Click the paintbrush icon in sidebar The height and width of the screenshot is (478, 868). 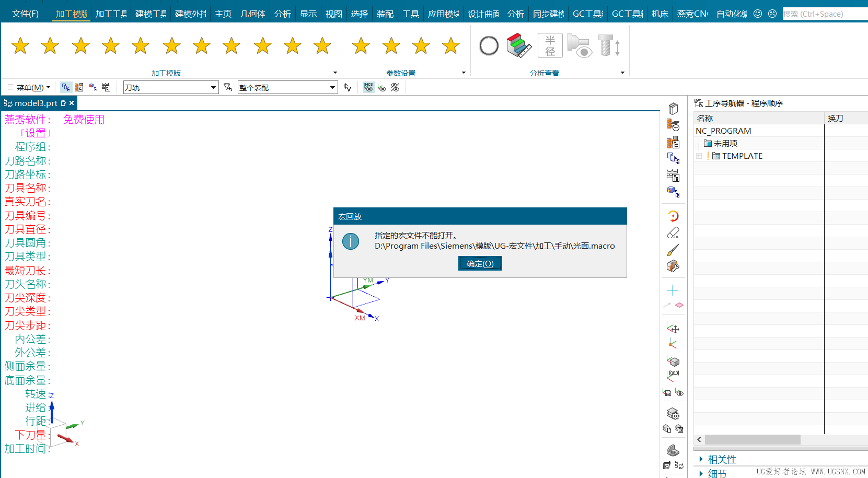point(673,250)
